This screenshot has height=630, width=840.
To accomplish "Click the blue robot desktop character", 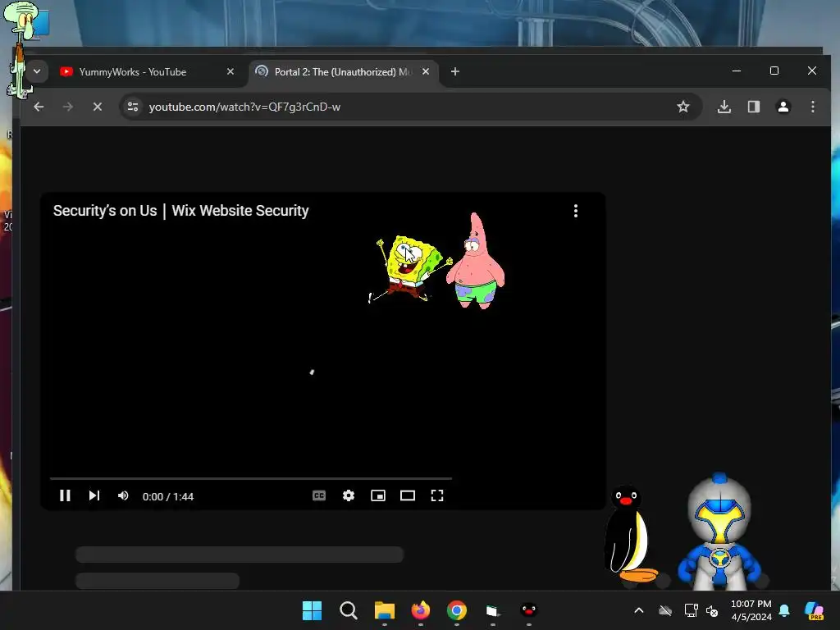I will coord(719,532).
